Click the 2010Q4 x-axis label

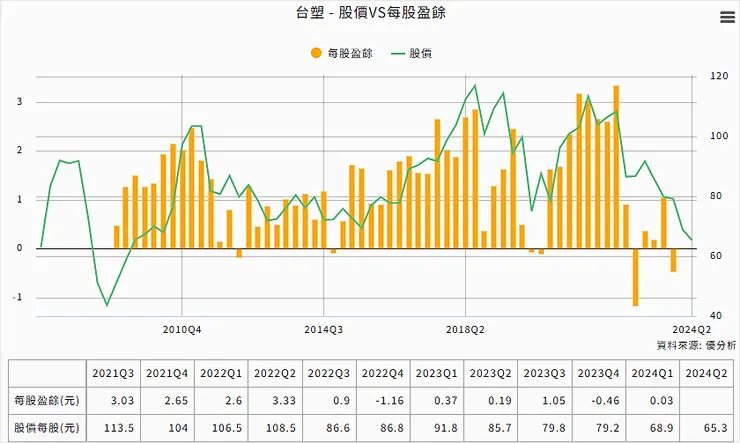tap(182, 330)
